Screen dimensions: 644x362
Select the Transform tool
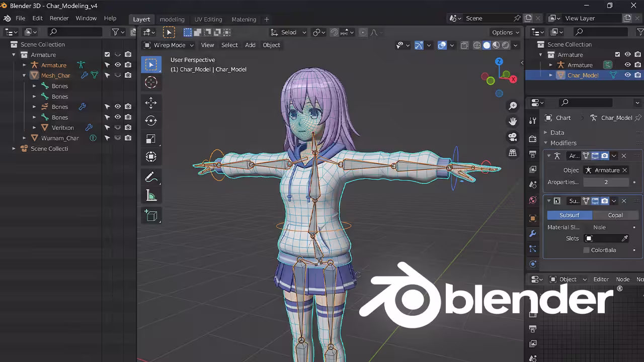coord(151,157)
